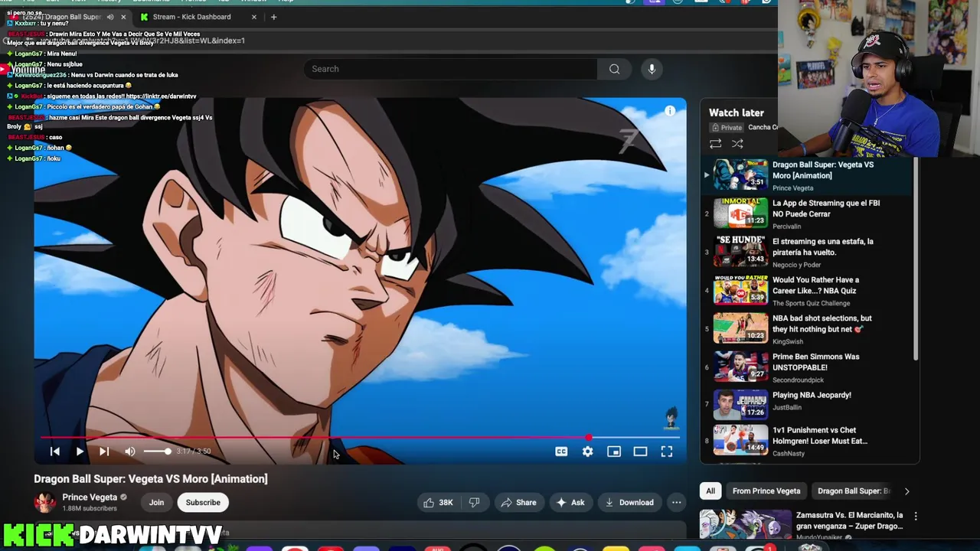Image resolution: width=980 pixels, height=551 pixels.
Task: Open the Zamasutra Vs. El Marcianito thumbnail
Action: click(x=746, y=524)
